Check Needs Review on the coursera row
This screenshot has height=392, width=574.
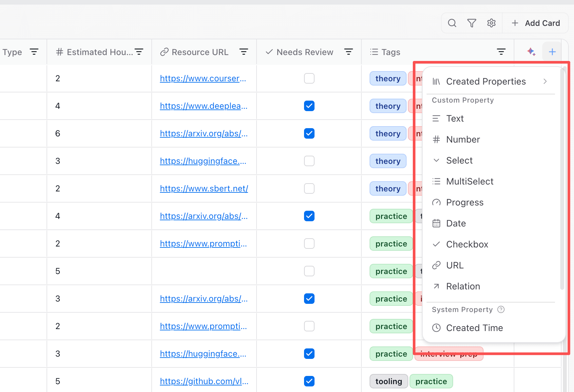(309, 78)
